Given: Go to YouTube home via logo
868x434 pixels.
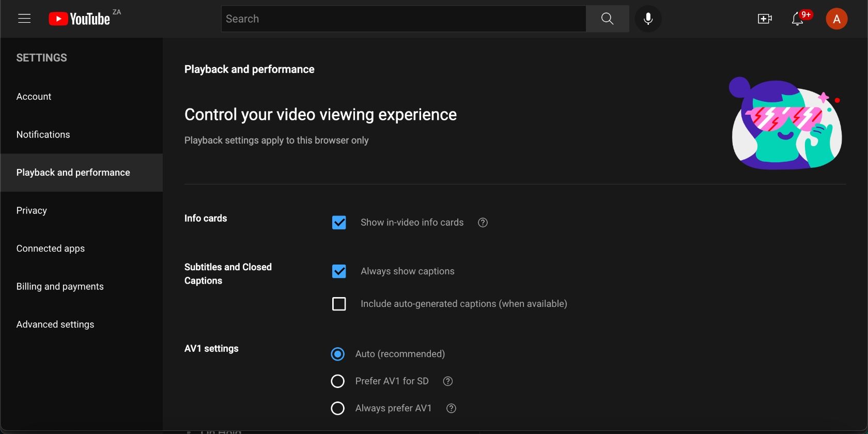Looking at the screenshot, I should [80, 19].
